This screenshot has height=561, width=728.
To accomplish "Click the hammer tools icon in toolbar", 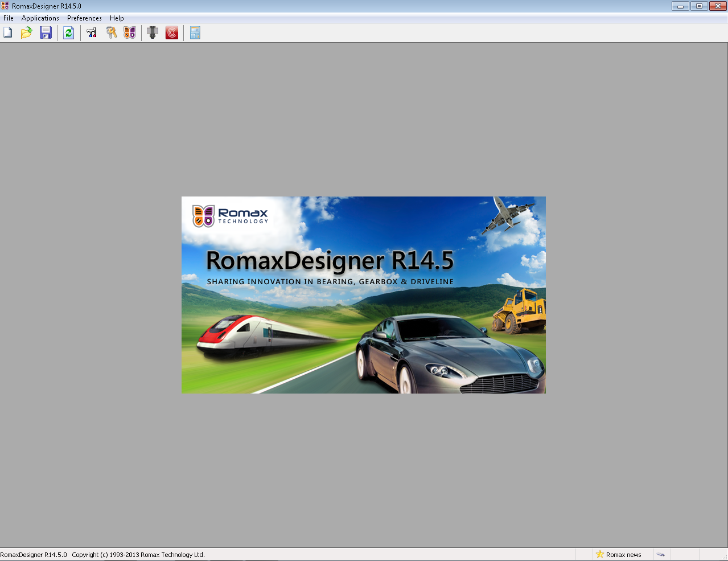I will coord(92,33).
